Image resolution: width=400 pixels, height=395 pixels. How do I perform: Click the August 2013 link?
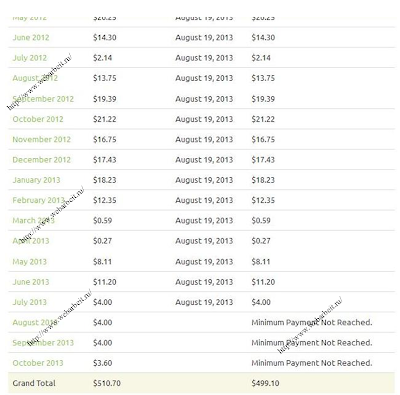pos(35,323)
